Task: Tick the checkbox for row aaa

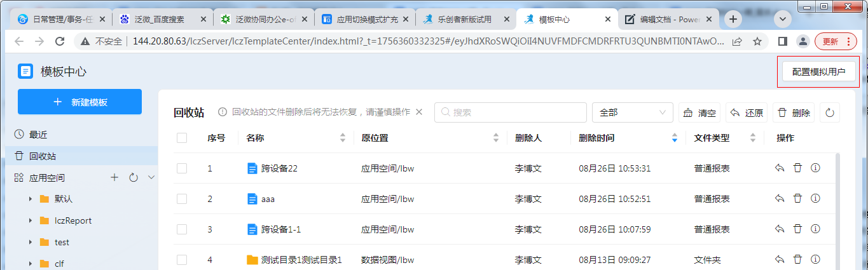Action: (182, 199)
